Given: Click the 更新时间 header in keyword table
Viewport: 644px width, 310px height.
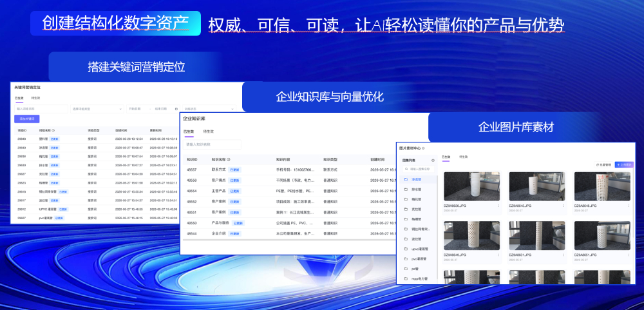Looking at the screenshot, I should [x=156, y=130].
